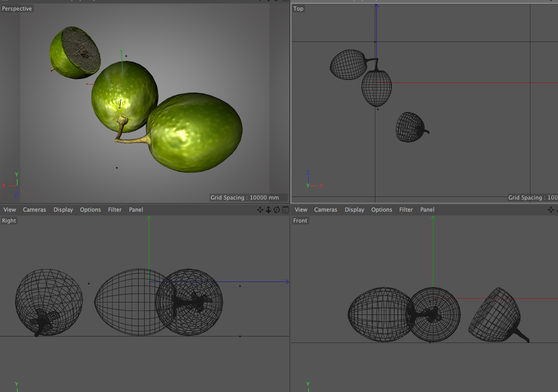This screenshot has width=558, height=392.
Task: Open the View menu of Front viewport
Action: point(301,210)
